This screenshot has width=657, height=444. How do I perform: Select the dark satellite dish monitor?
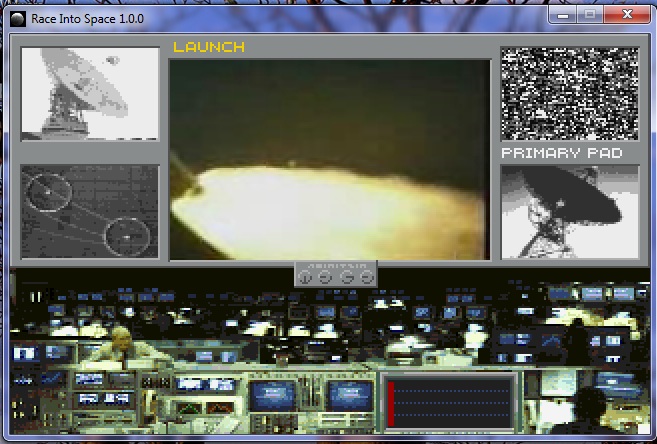pos(570,212)
